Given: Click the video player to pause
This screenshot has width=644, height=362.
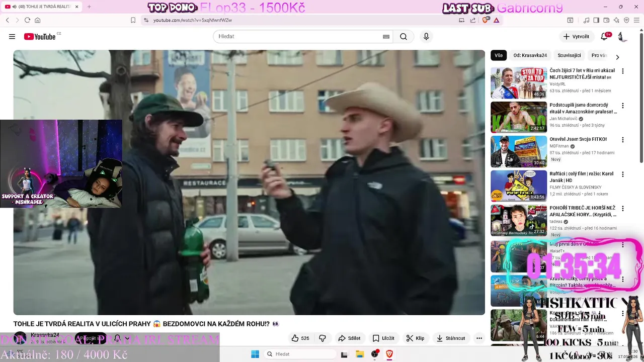Looking at the screenshot, I should coord(249,182).
